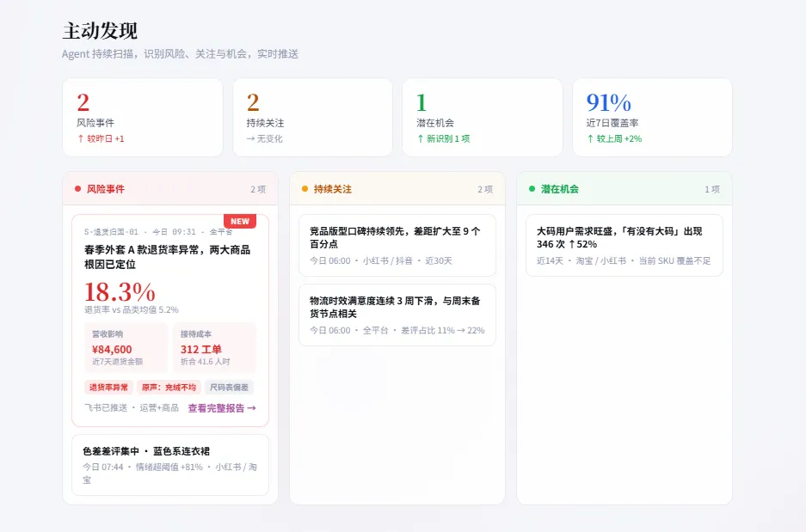Click the red dot beside 风险事件 header

click(77, 189)
